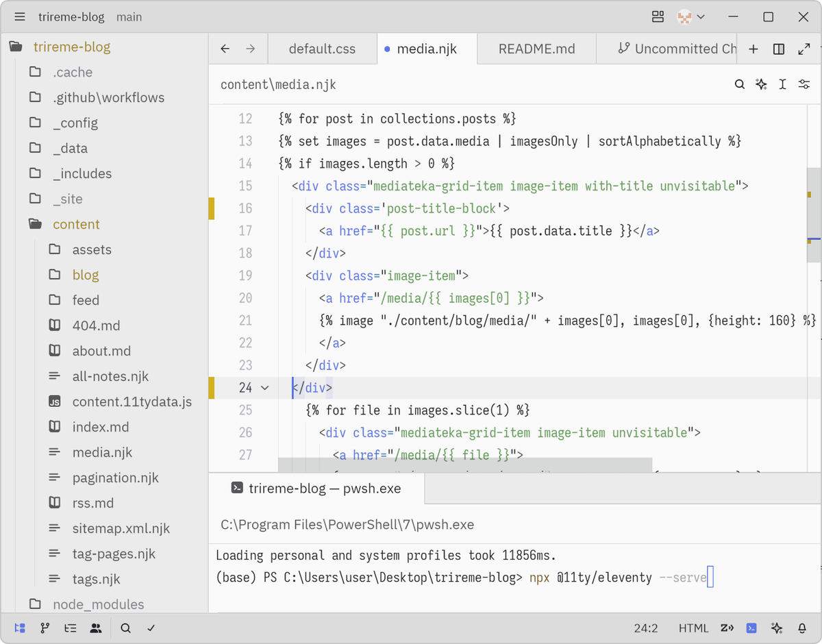Switch to the README.md tab

click(536, 49)
